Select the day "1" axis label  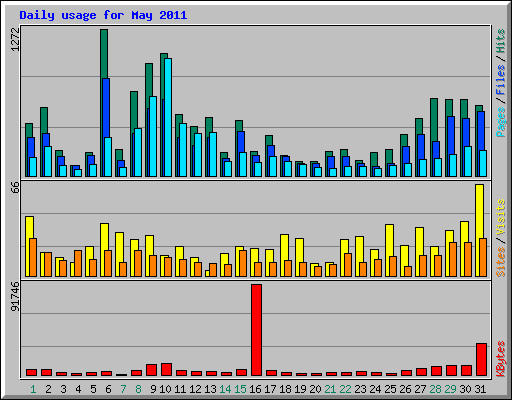(33, 389)
